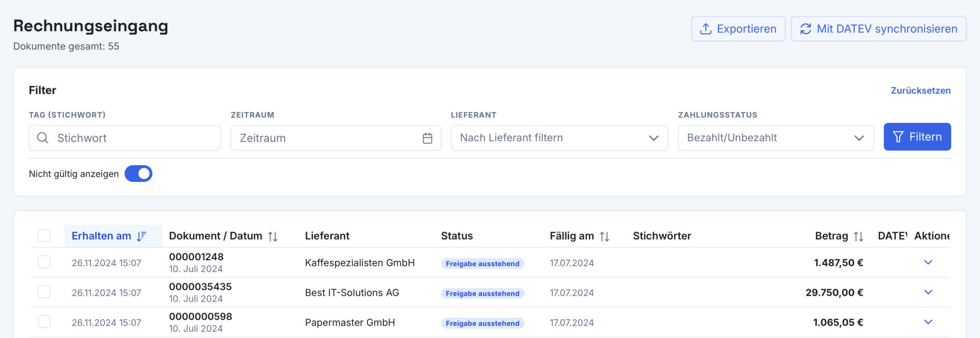Screen dimensions: 980x338
Task: Tick the checkbox for Papermaster GmbH row
Action: (x=44, y=322)
